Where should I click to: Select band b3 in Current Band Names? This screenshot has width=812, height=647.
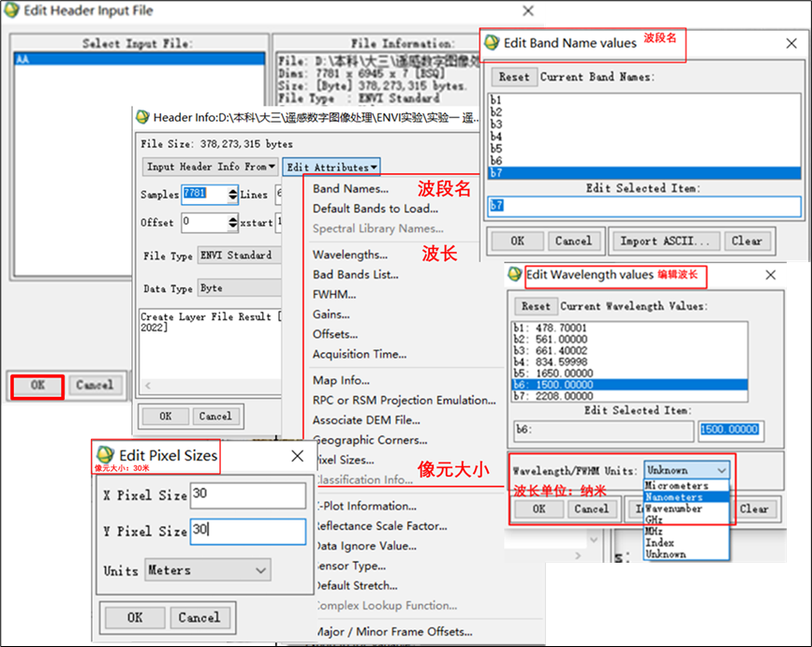click(x=644, y=125)
